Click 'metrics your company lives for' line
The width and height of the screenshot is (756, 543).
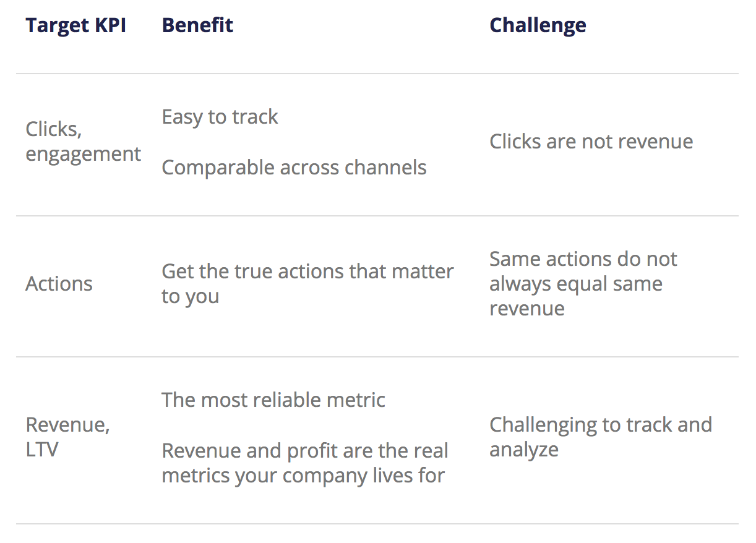[303, 476]
